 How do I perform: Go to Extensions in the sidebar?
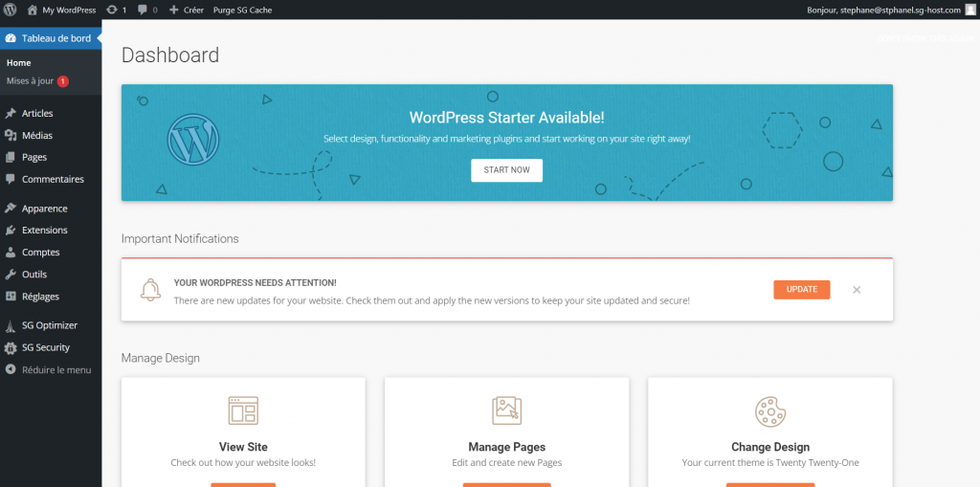click(x=44, y=230)
